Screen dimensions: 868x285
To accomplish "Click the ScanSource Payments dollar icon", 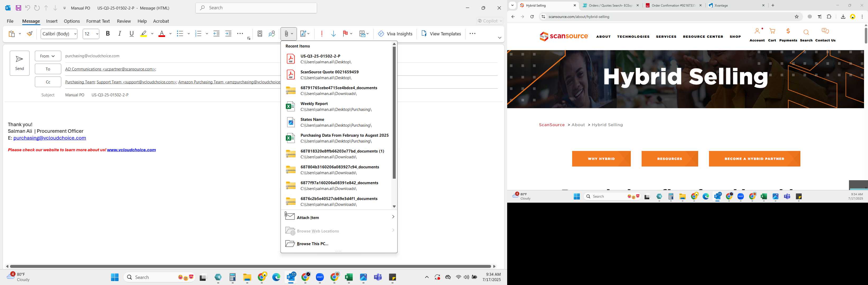I will 788,31.
